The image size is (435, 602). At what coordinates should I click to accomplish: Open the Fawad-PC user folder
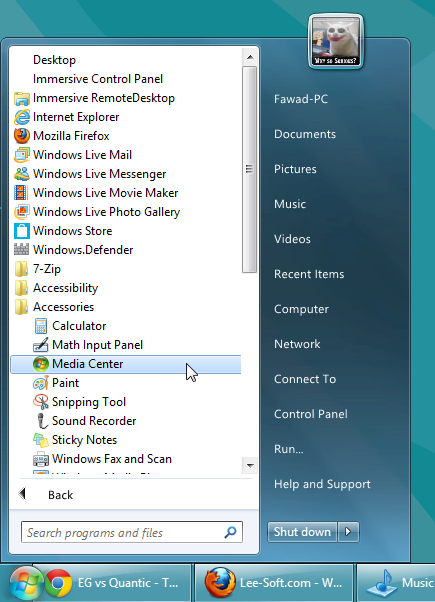(301, 99)
